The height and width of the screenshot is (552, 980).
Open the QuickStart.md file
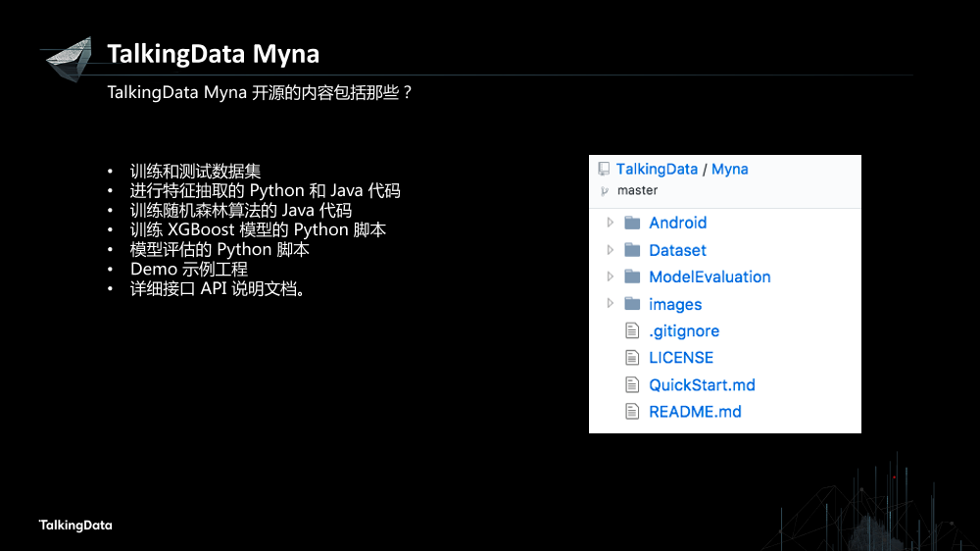pyautogui.click(x=702, y=385)
